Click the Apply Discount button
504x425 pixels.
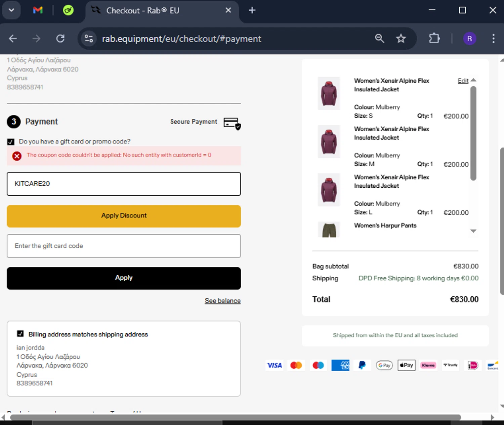click(124, 216)
